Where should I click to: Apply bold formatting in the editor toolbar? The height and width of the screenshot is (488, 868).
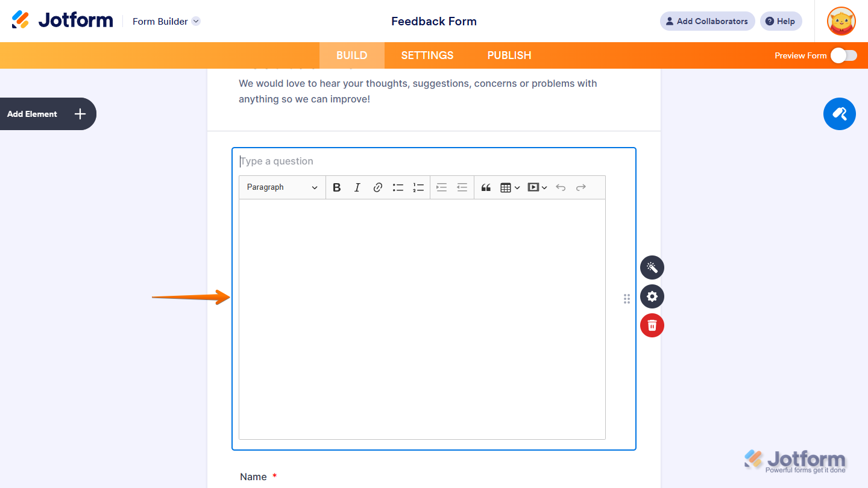point(336,187)
